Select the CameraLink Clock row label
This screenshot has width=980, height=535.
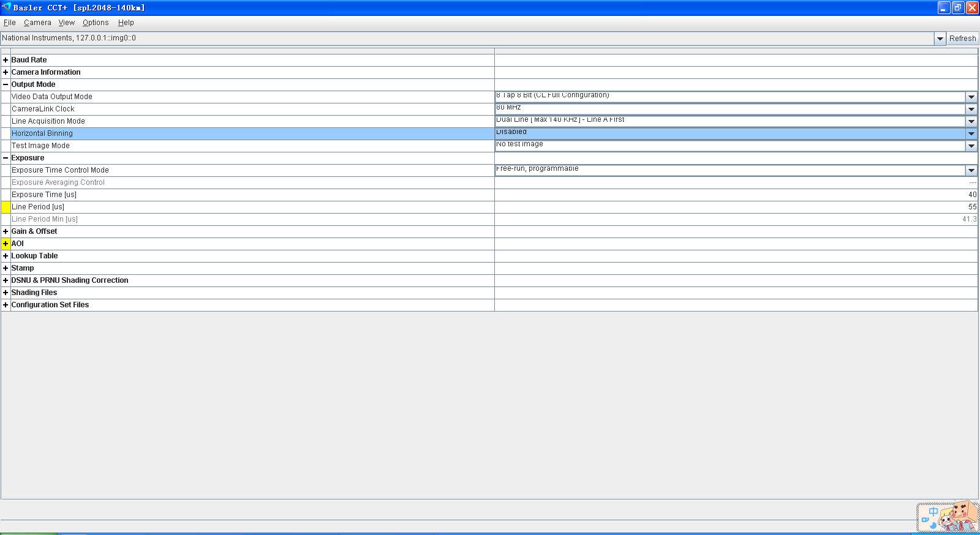[x=43, y=109]
